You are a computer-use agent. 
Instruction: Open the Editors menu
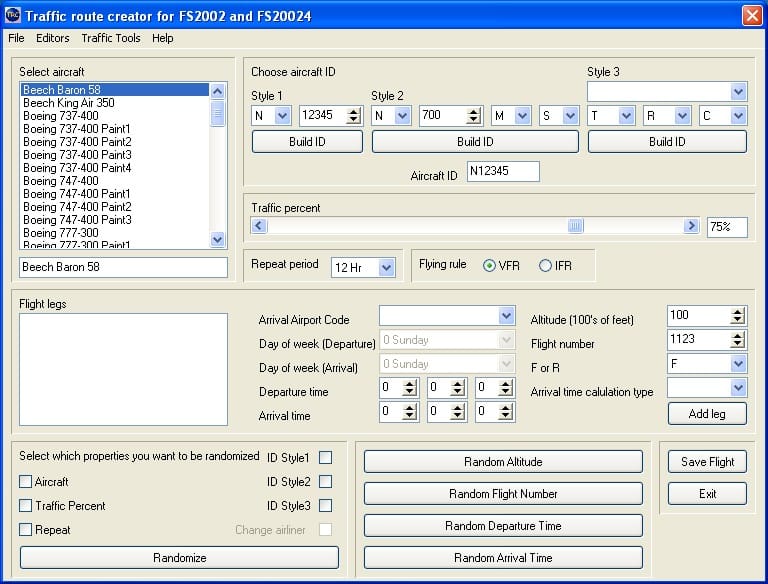click(53, 38)
